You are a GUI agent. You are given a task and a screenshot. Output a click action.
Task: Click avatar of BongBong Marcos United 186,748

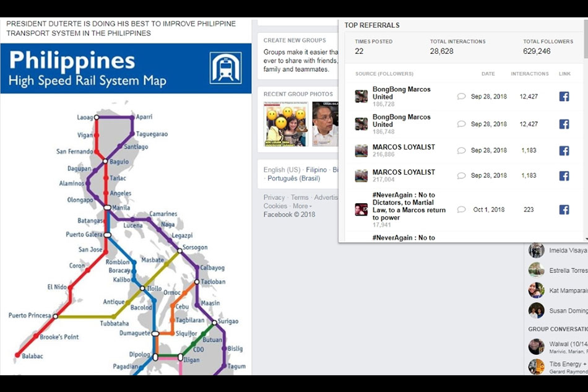(361, 124)
